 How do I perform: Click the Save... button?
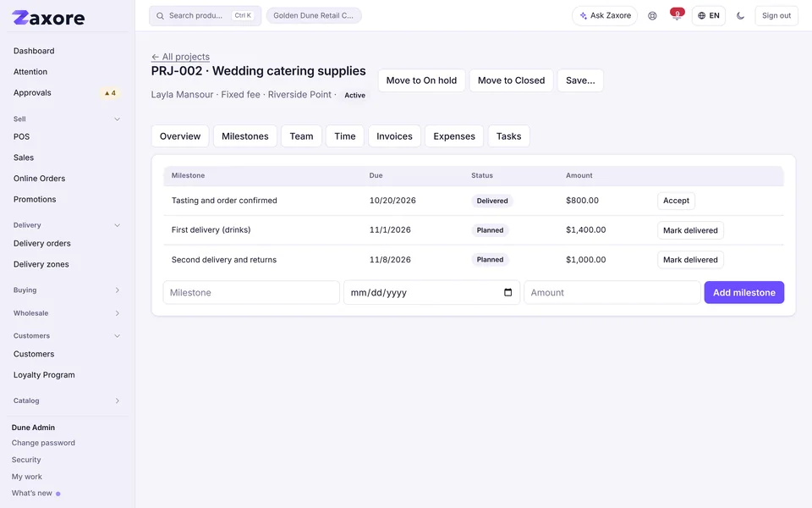point(580,80)
